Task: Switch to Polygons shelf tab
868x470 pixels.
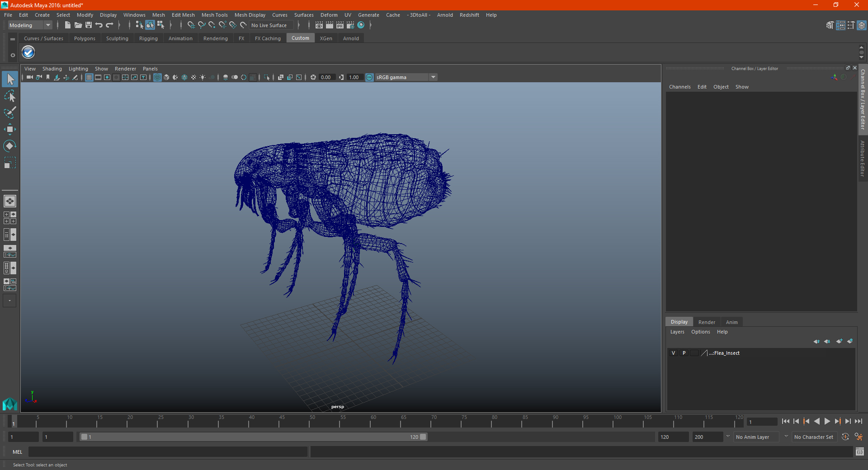Action: click(x=85, y=38)
